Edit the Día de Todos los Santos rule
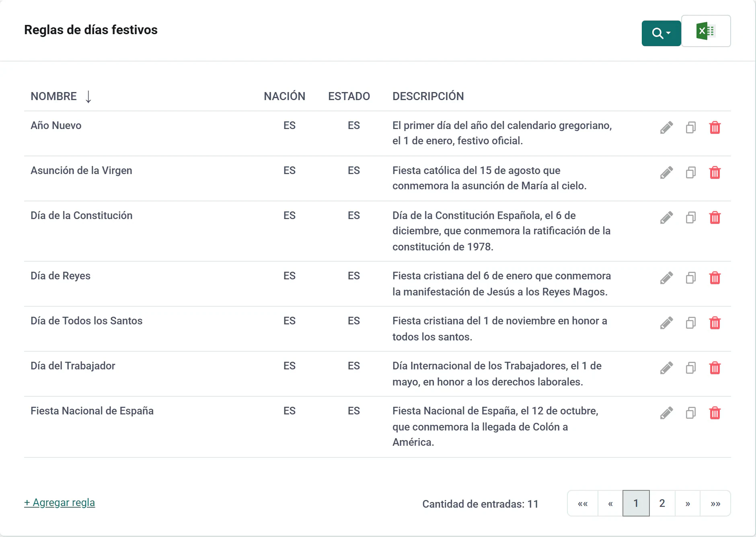Image resolution: width=756 pixels, height=537 pixels. pyautogui.click(x=666, y=323)
